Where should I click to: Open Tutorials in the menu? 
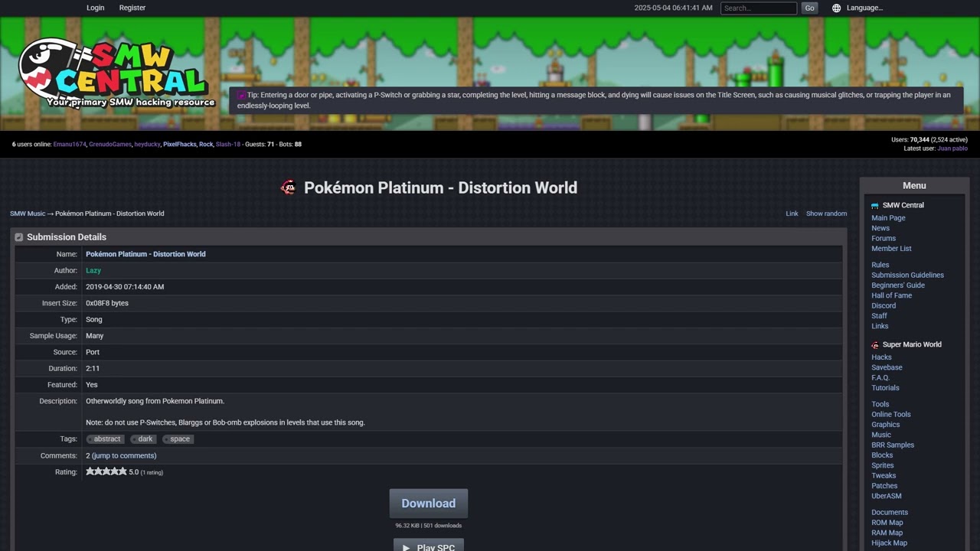coord(885,388)
